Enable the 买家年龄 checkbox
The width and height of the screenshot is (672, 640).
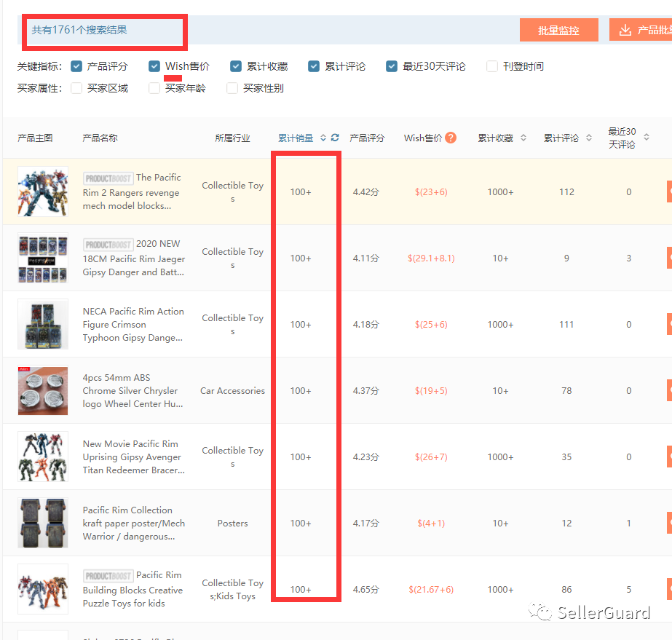154,88
